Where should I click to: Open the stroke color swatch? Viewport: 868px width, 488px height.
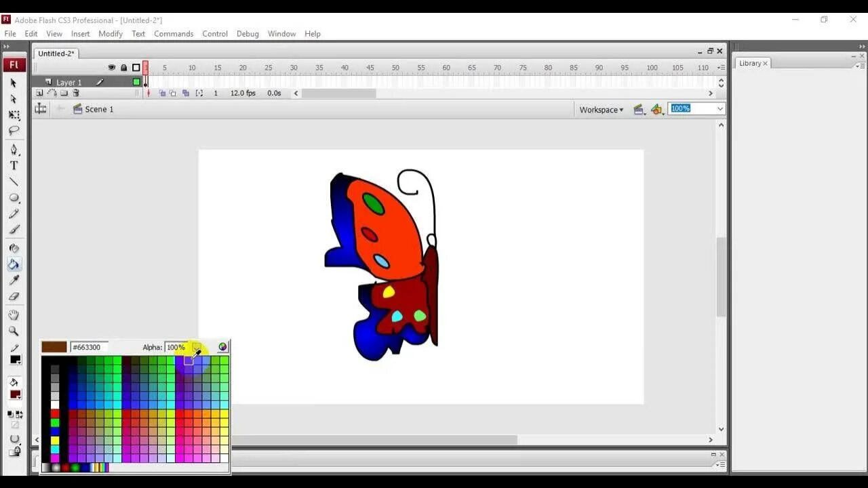tap(15, 360)
